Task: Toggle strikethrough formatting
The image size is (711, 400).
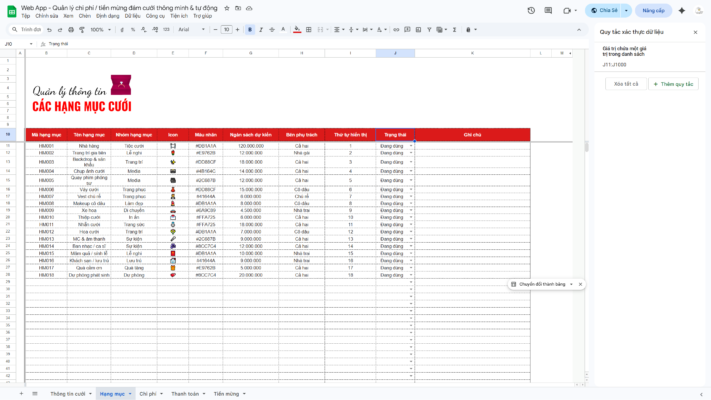Action: (272, 29)
